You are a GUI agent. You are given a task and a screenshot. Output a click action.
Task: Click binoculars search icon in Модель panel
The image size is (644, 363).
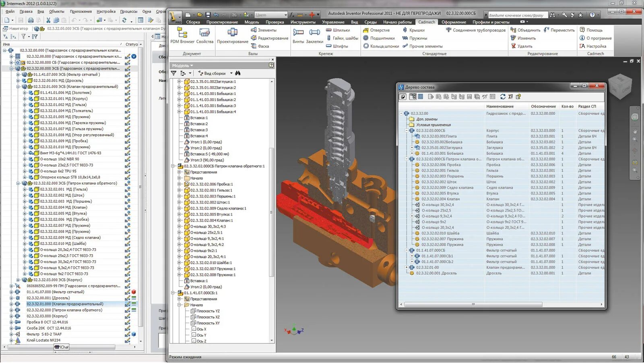238,73
